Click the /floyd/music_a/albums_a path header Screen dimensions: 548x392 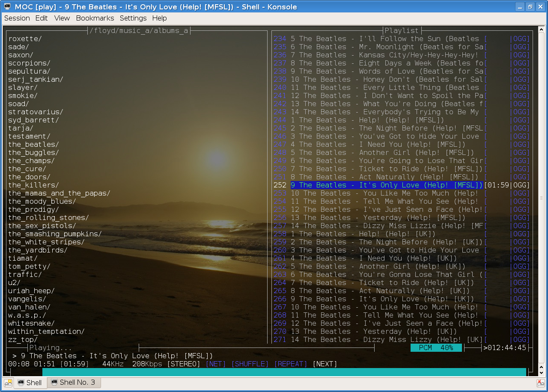139,30
